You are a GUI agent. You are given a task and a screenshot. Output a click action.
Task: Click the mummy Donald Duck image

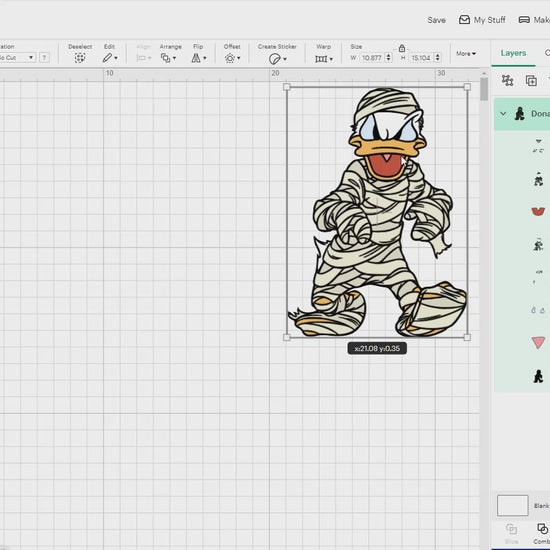coord(377,212)
